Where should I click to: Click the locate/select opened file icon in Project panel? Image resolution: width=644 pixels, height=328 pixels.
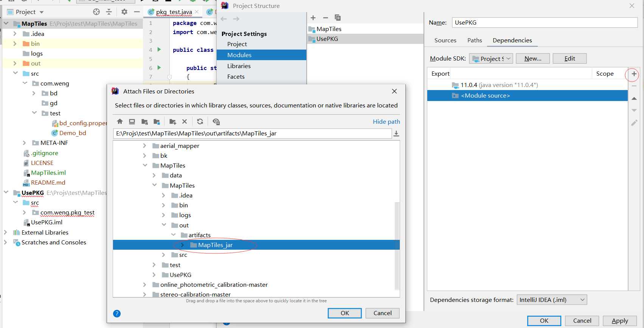tap(96, 12)
